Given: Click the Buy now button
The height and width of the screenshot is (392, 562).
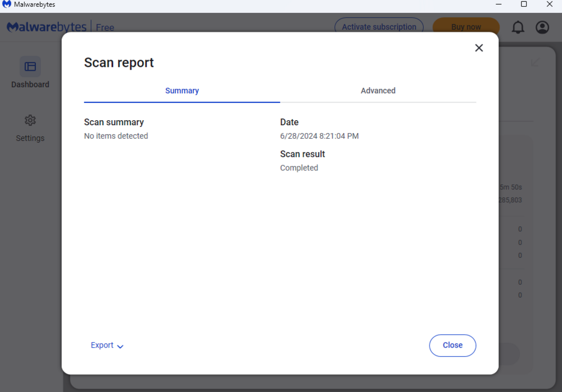Looking at the screenshot, I should coord(466,27).
